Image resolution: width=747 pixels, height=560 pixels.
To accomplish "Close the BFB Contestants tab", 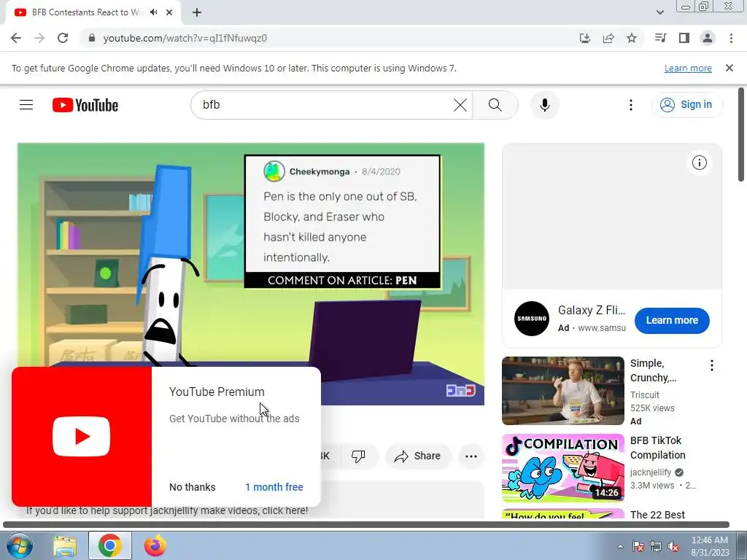I will [x=169, y=12].
